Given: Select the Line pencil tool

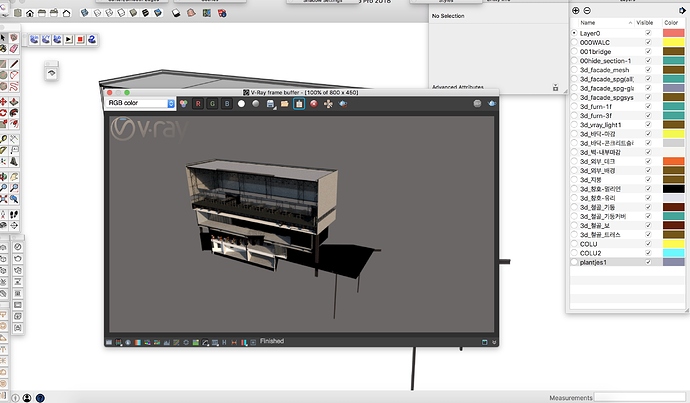Looking at the screenshot, I should [14, 64].
